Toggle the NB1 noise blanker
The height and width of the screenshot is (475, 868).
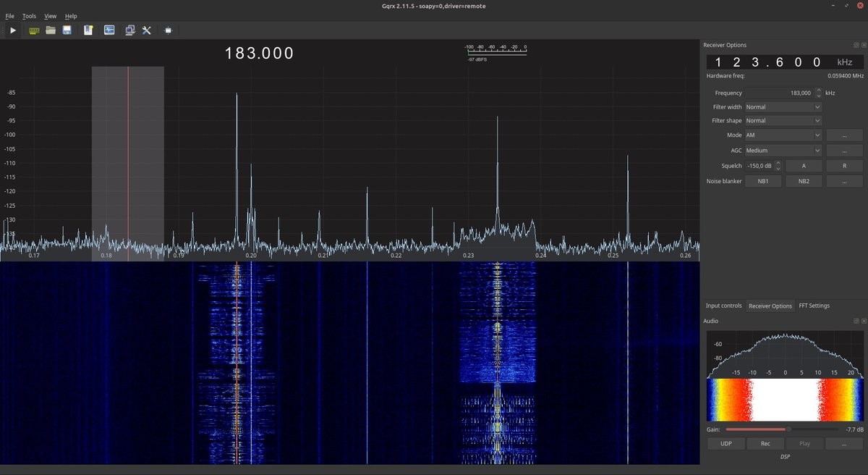(763, 181)
